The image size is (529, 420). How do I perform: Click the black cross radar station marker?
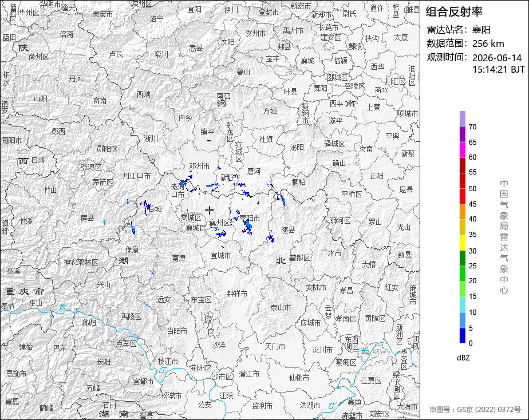[210, 211]
